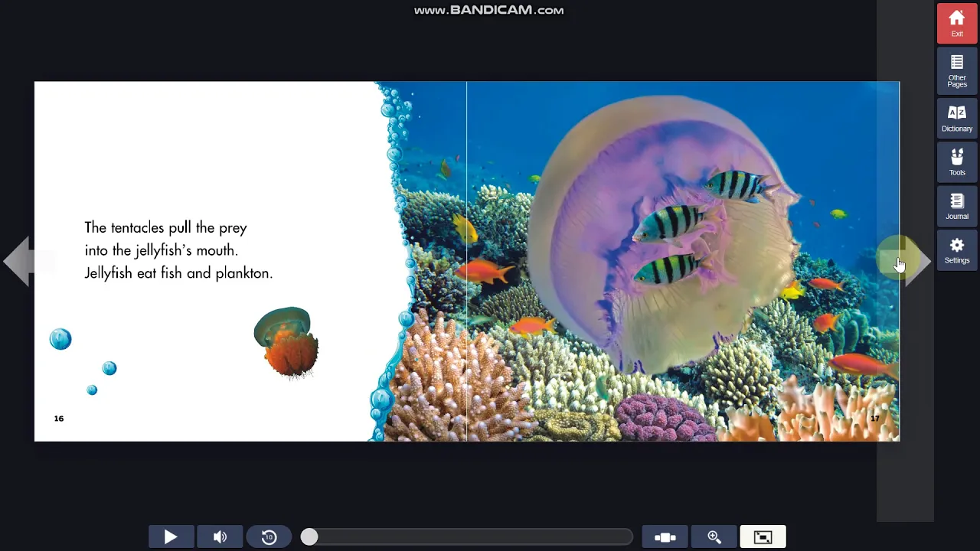
Task: Toggle the page layout view button
Action: [x=665, y=537]
